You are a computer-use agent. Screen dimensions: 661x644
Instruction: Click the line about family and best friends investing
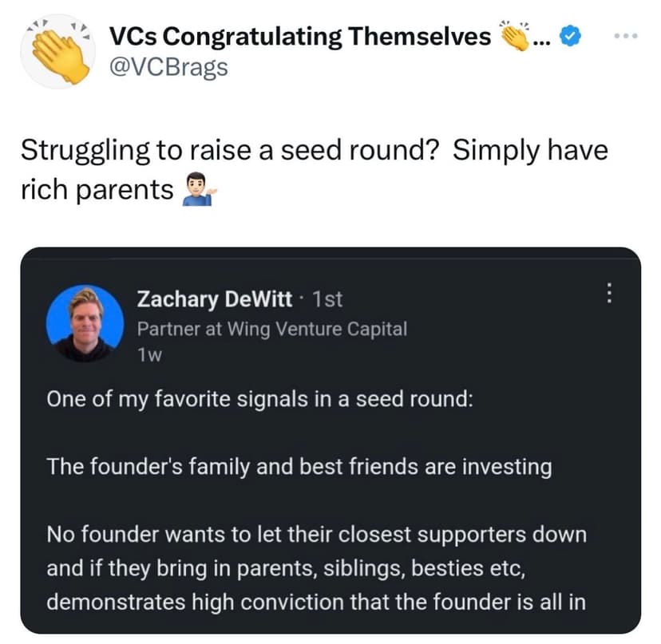point(299,466)
